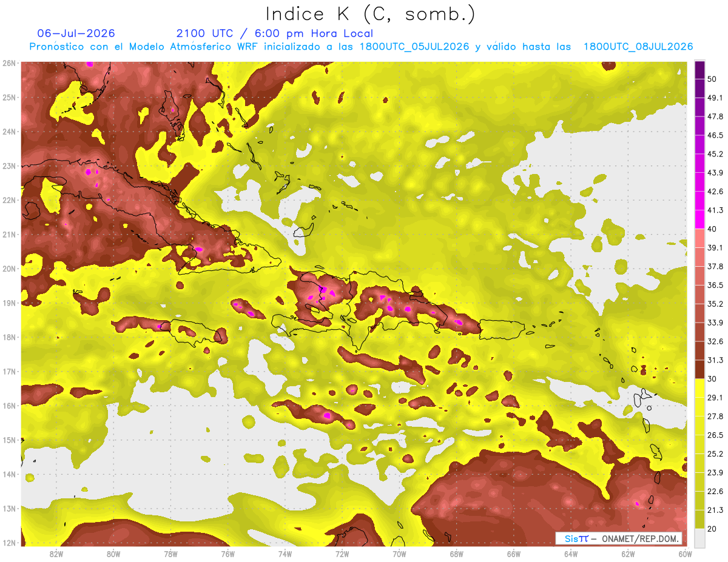
Task: Click the longitude label "80W"
Action: coord(113,554)
